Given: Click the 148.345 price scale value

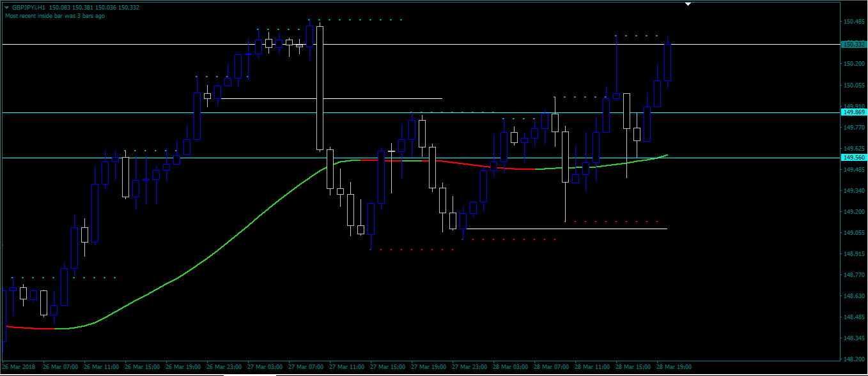Looking at the screenshot, I should tap(855, 338).
